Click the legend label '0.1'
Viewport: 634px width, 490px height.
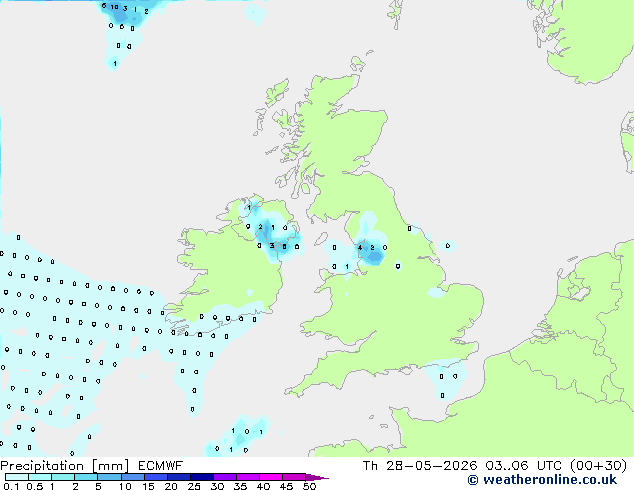point(11,486)
